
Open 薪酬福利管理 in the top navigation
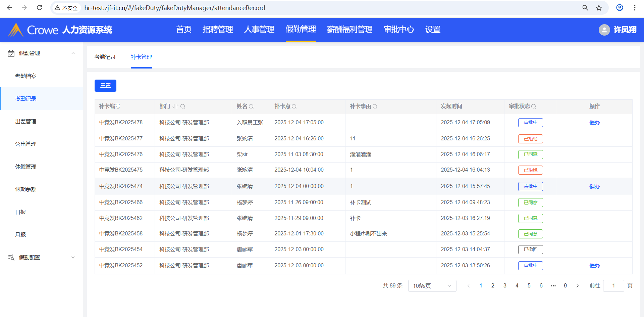coord(350,30)
